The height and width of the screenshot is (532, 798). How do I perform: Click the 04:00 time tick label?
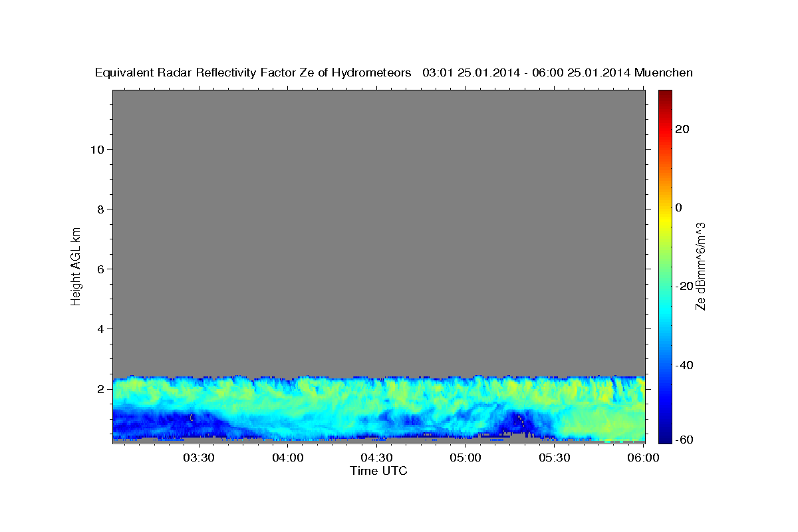pyautogui.click(x=288, y=458)
